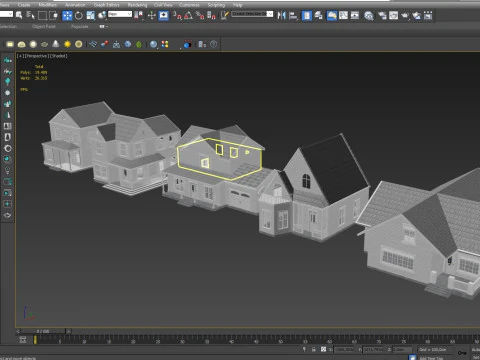Viewport: 480px width, 360px height.
Task: Activate the Select Object tool
Action: pos(19,15)
